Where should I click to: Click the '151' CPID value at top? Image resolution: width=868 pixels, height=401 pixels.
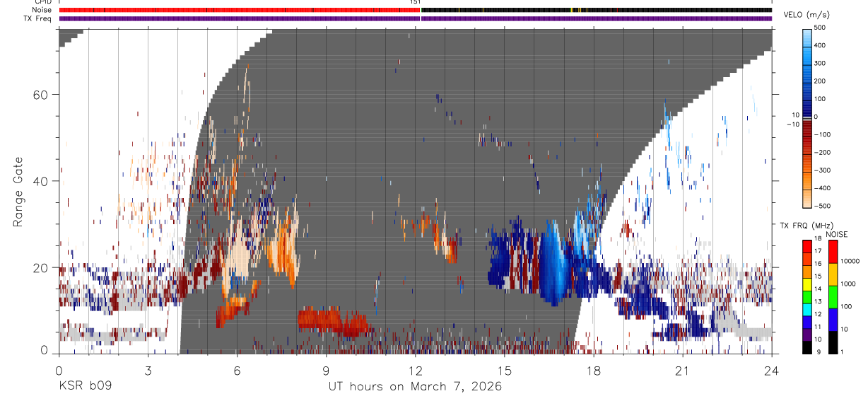[x=416, y=2]
